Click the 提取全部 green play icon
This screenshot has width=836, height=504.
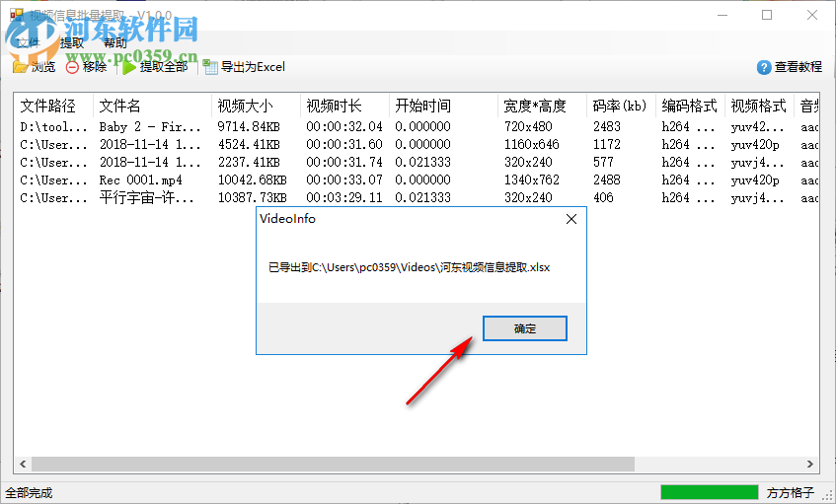(129, 67)
